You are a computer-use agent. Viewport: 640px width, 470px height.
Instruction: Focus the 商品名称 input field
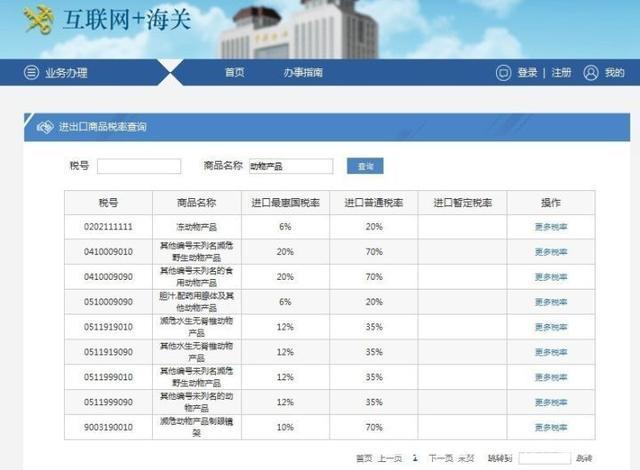click(x=291, y=166)
